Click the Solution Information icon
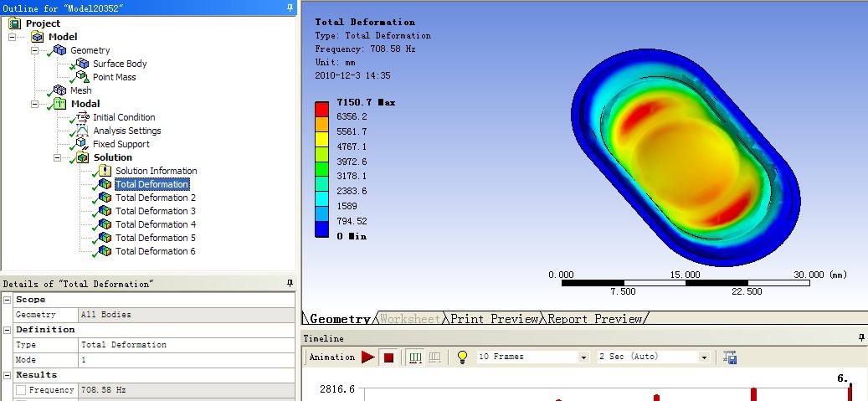Viewport: 868px width, 401px height. (104, 171)
